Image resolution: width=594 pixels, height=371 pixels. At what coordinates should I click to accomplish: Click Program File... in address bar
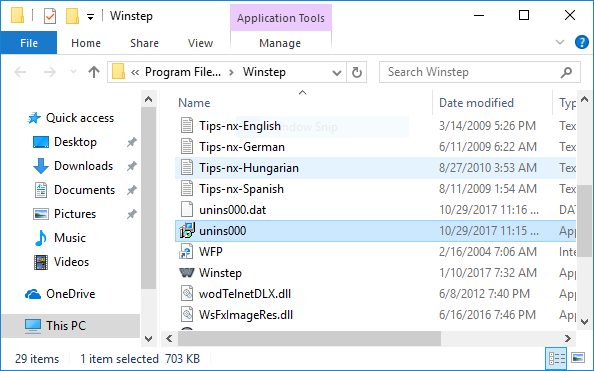pyautogui.click(x=183, y=72)
